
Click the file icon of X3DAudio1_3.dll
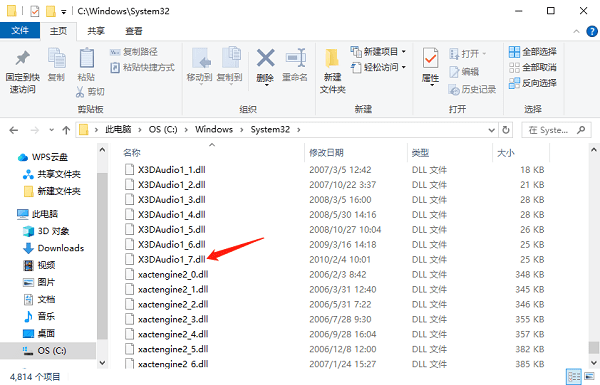coord(130,200)
